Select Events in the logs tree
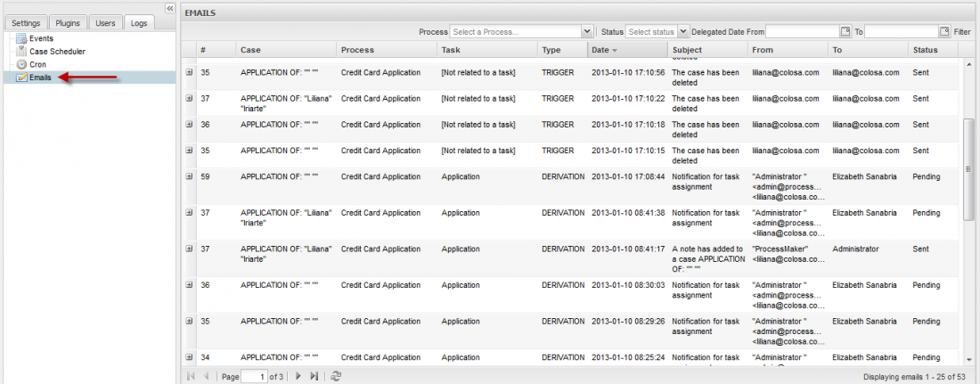 point(41,38)
